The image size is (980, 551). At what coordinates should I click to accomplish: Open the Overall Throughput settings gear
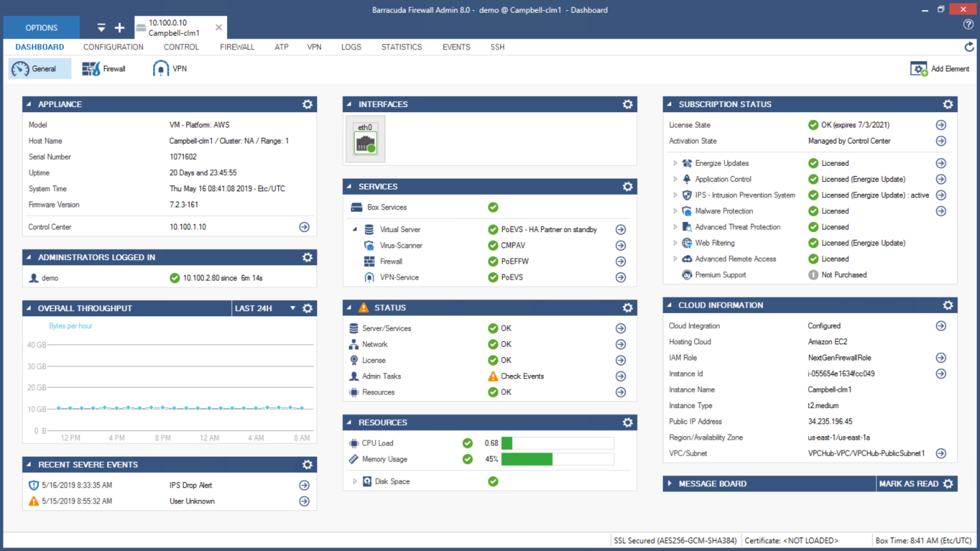click(x=308, y=308)
